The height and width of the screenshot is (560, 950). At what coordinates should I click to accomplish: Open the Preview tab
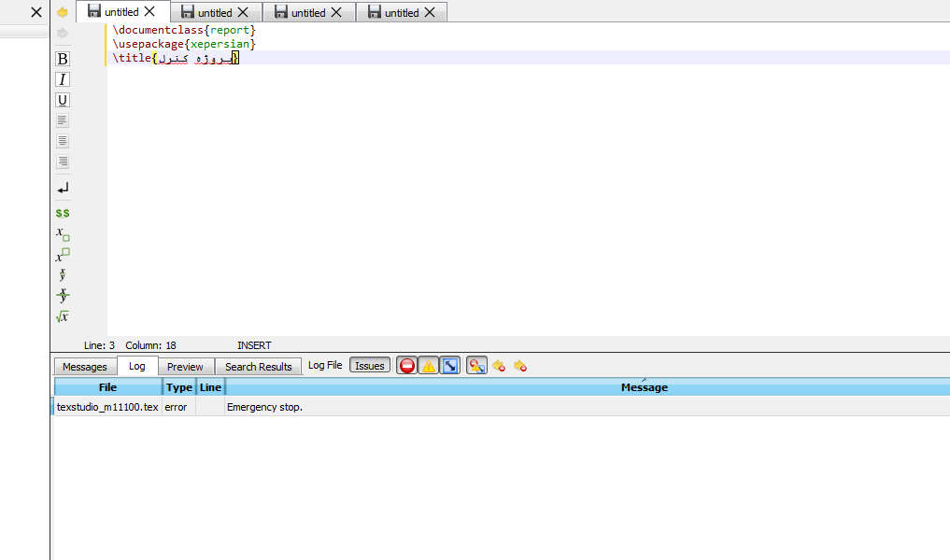pos(185,367)
